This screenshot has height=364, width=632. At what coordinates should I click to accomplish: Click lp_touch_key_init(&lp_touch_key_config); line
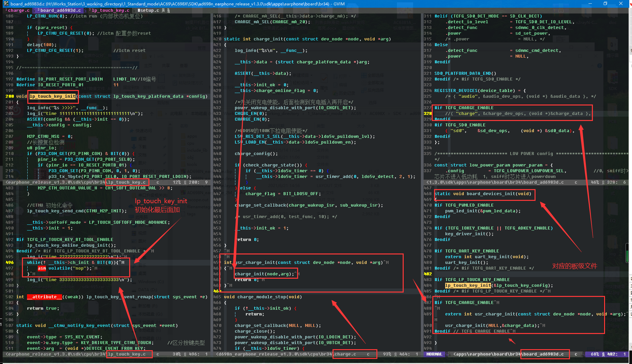pos(499,285)
